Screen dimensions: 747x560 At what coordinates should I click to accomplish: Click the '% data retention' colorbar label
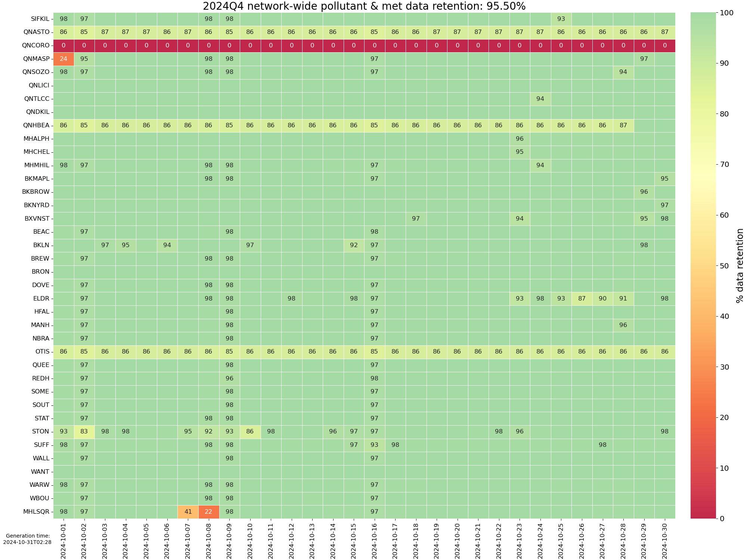coord(740,266)
